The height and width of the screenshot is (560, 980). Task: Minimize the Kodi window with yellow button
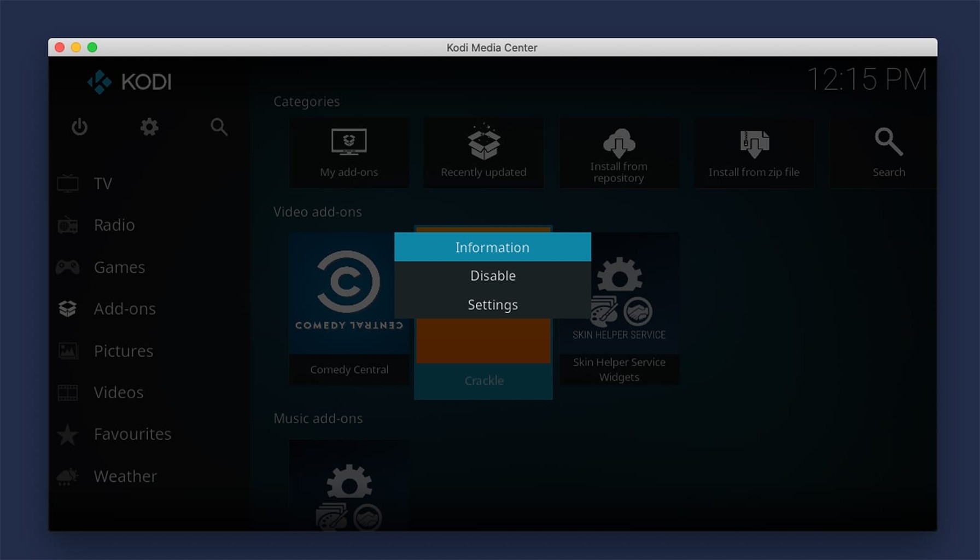pyautogui.click(x=76, y=48)
